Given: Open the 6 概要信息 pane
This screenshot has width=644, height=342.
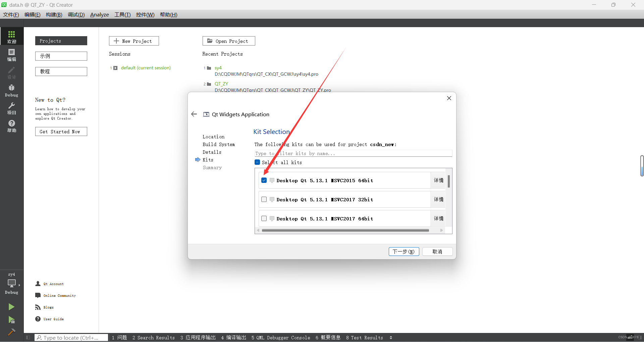Looking at the screenshot, I should [328, 338].
